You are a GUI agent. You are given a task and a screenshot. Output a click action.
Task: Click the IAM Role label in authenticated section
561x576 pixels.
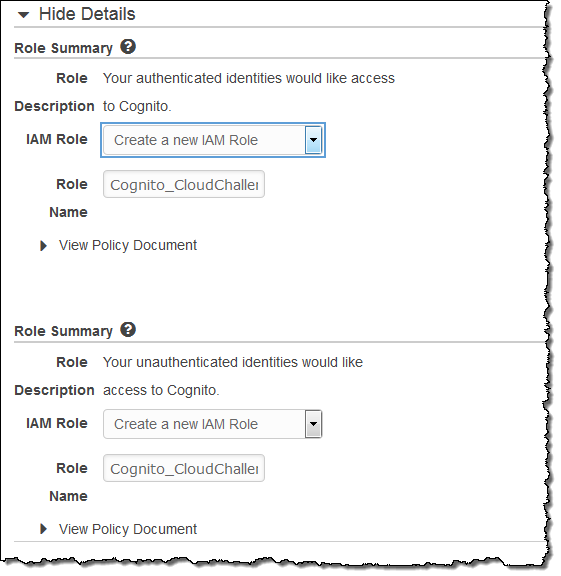[x=57, y=139]
